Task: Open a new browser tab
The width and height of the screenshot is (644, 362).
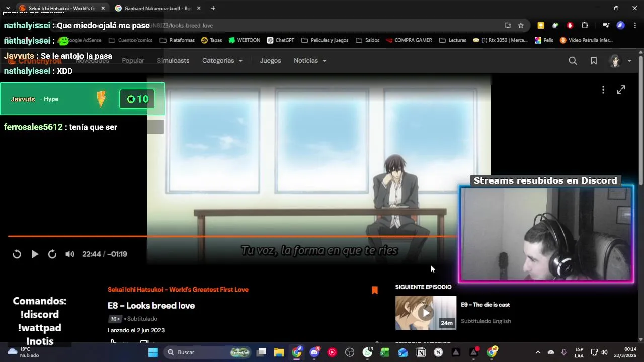Action: (x=213, y=8)
